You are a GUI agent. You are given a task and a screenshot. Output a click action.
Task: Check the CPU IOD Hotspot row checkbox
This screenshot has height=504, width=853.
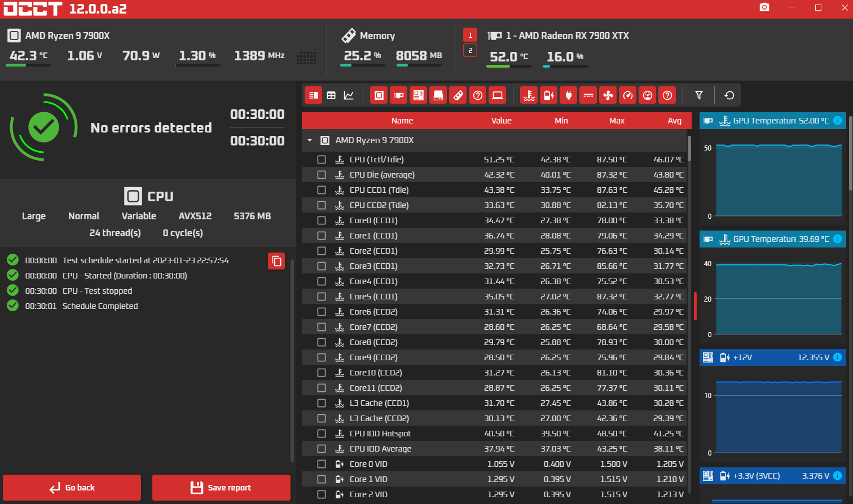[322, 434]
